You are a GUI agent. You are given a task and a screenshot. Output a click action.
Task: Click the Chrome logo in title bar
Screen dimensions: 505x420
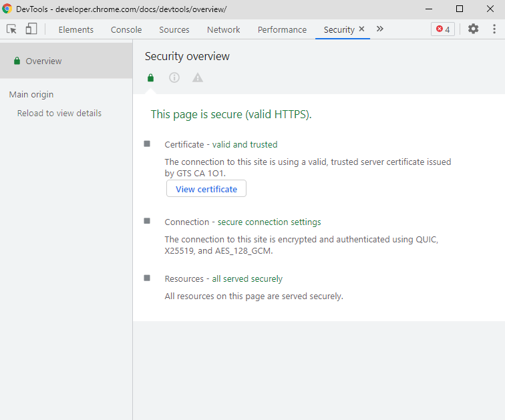(7, 9)
